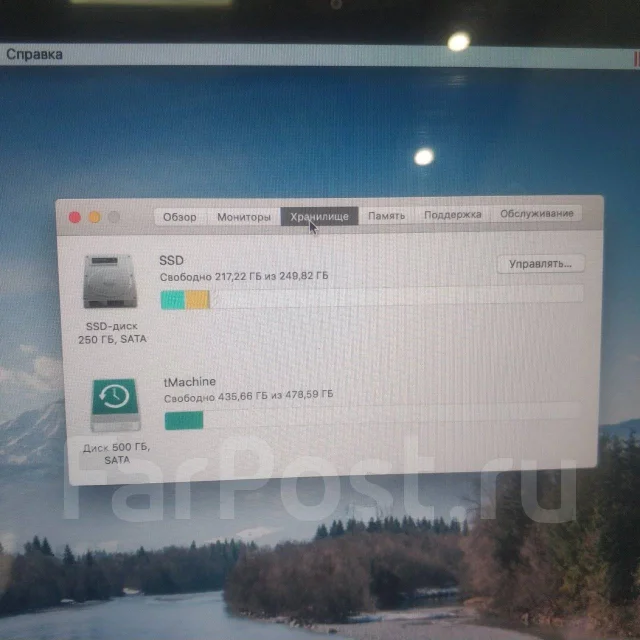Open the Обслуживание tab
This screenshot has height=640, width=640.
(537, 213)
